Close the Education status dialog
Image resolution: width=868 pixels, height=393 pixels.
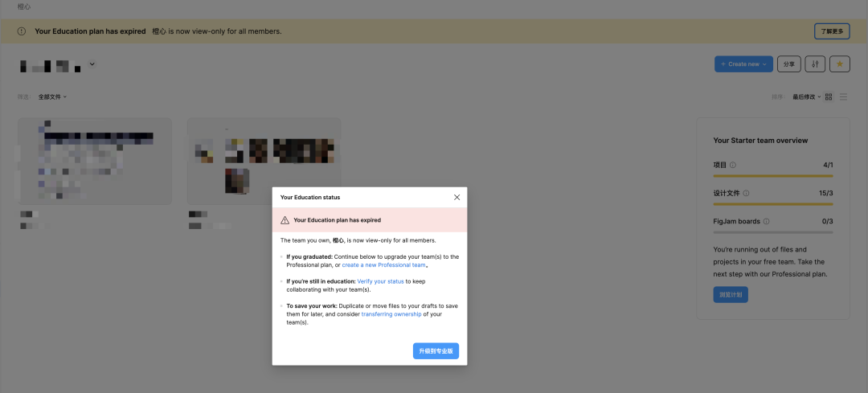(x=457, y=197)
